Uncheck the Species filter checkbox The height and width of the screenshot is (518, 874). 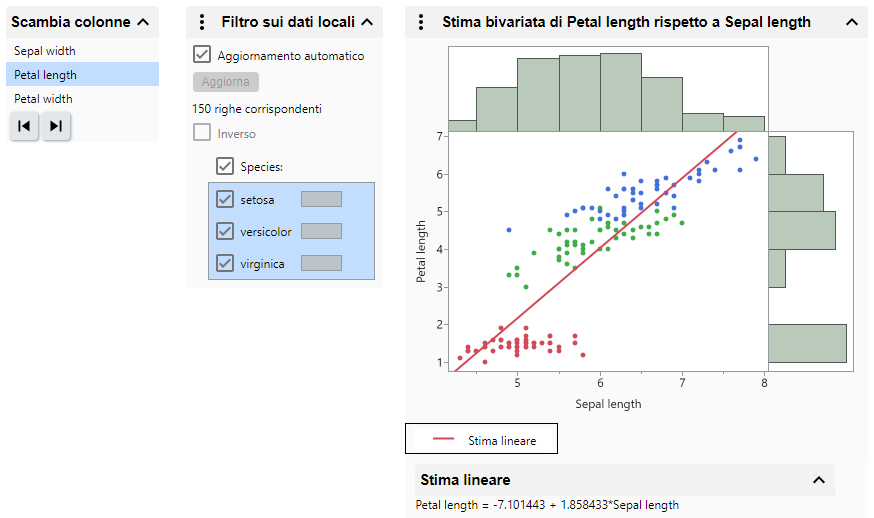(x=225, y=166)
